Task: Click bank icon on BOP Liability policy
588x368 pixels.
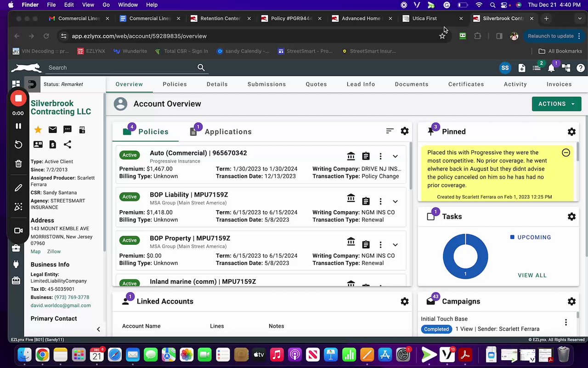Action: [x=351, y=198]
